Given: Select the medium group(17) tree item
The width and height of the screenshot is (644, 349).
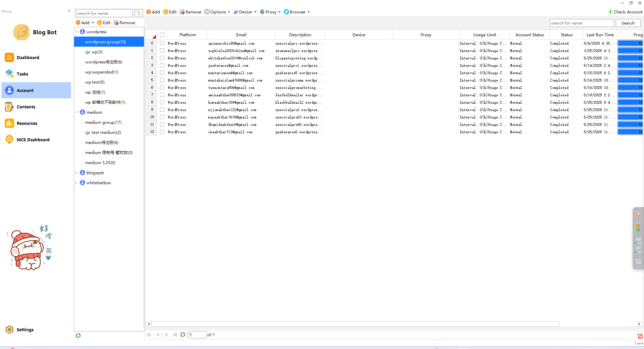Looking at the screenshot, I should pos(103,122).
